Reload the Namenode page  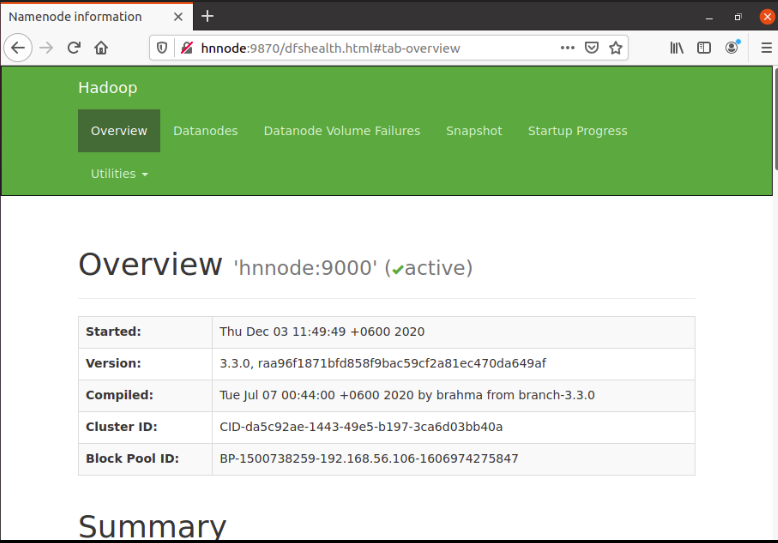pyautogui.click(x=74, y=47)
